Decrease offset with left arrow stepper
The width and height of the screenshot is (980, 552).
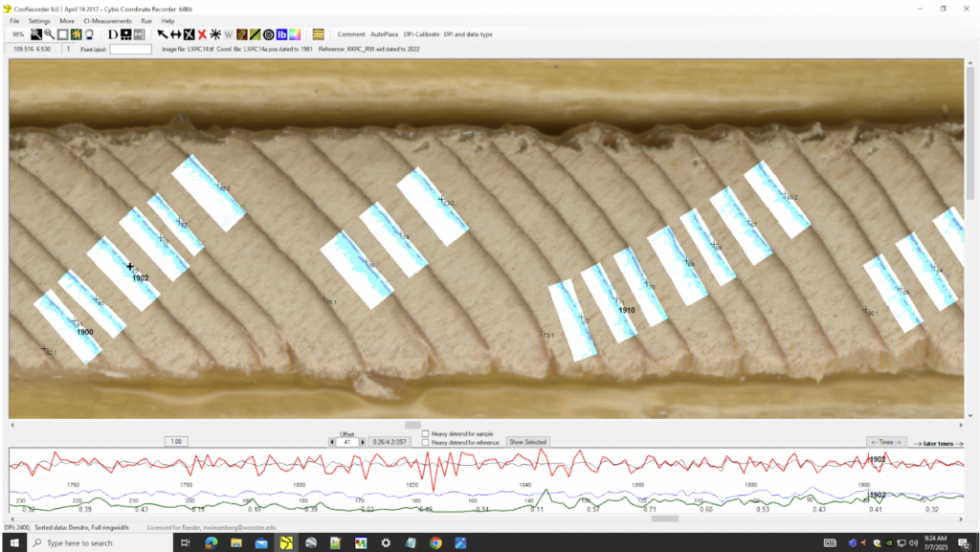(x=332, y=442)
